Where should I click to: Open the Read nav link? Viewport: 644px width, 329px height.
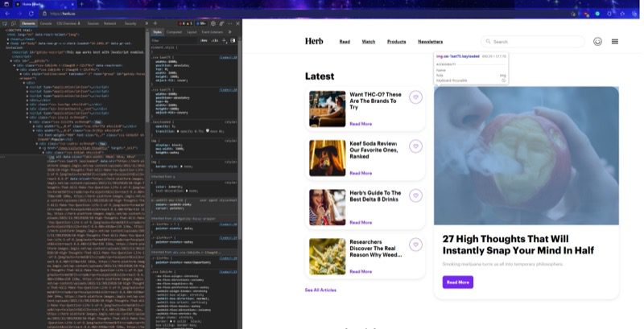coord(345,42)
